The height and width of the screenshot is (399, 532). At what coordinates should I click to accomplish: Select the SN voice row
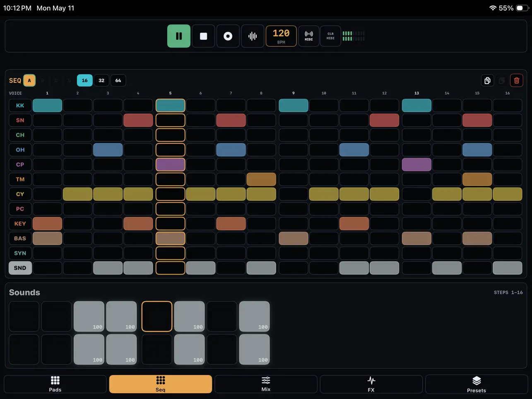[x=20, y=120]
